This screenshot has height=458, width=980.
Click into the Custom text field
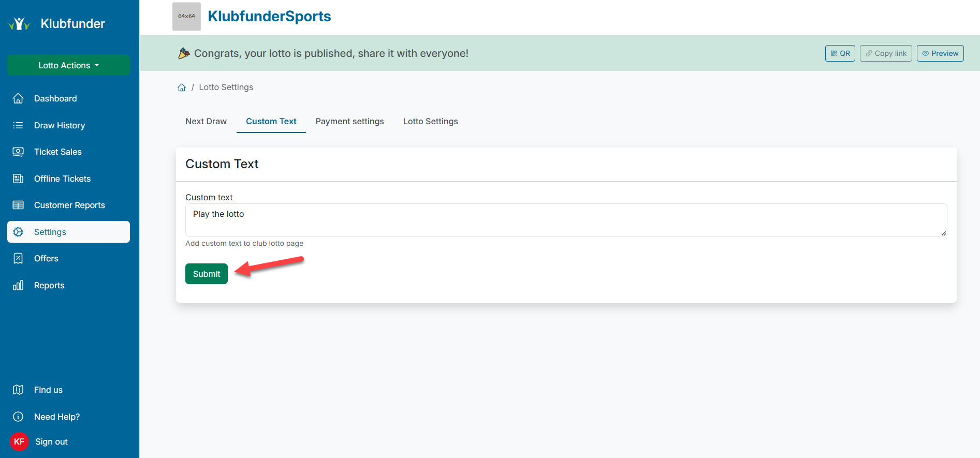[565, 220]
